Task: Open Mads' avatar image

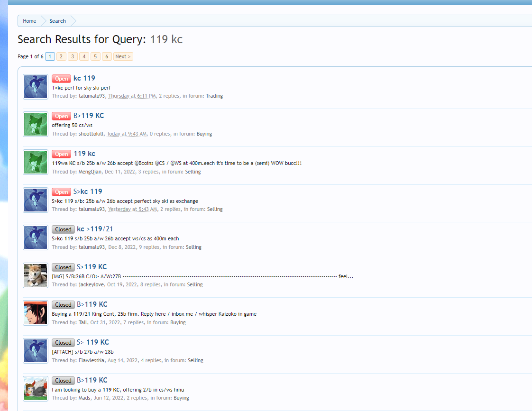Action: pyautogui.click(x=35, y=389)
